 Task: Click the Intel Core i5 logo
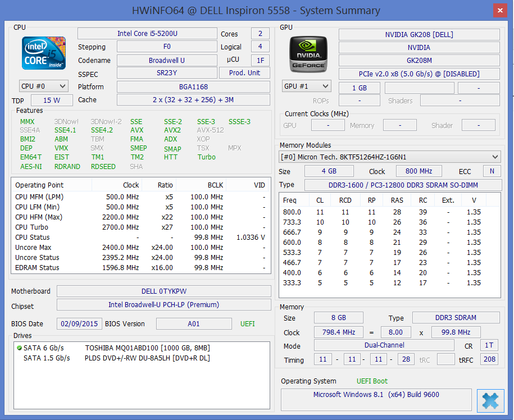(44, 53)
